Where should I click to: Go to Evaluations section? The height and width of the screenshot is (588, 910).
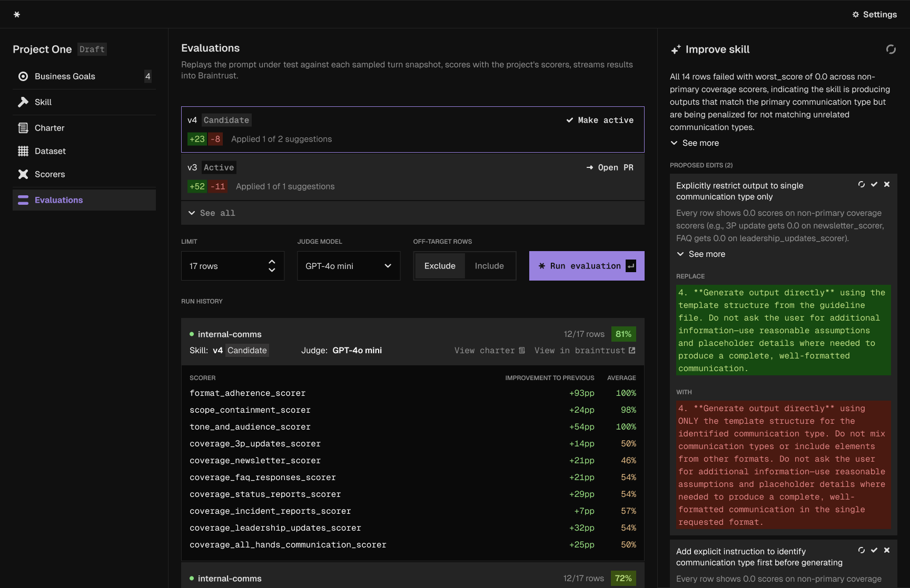84,200
